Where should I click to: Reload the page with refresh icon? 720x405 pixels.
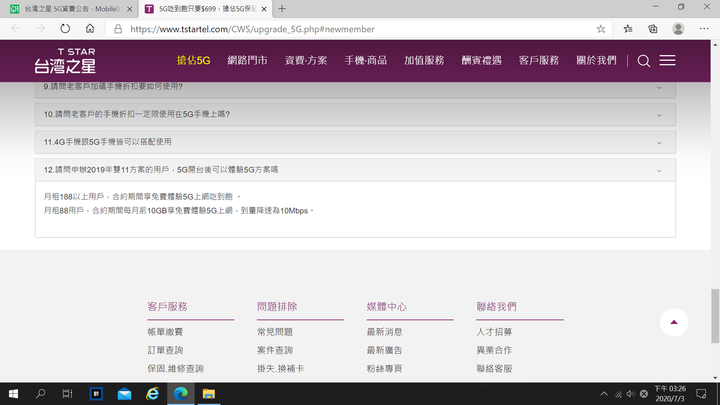coord(65,29)
